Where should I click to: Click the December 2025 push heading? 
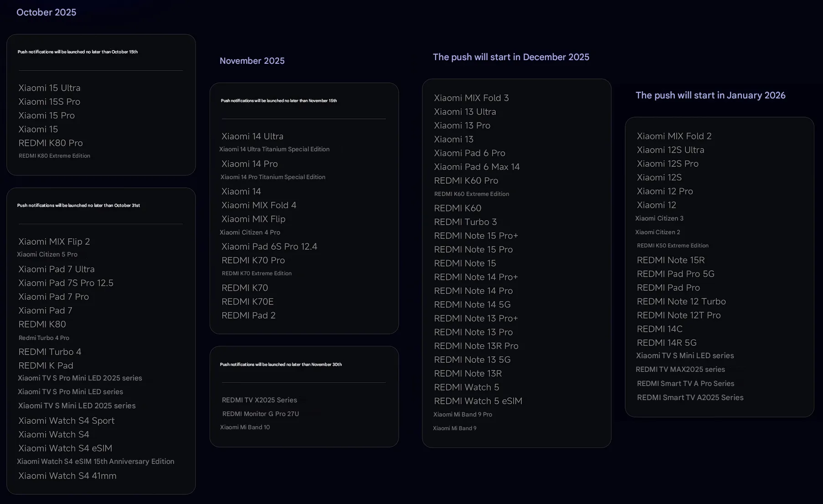pyautogui.click(x=511, y=57)
